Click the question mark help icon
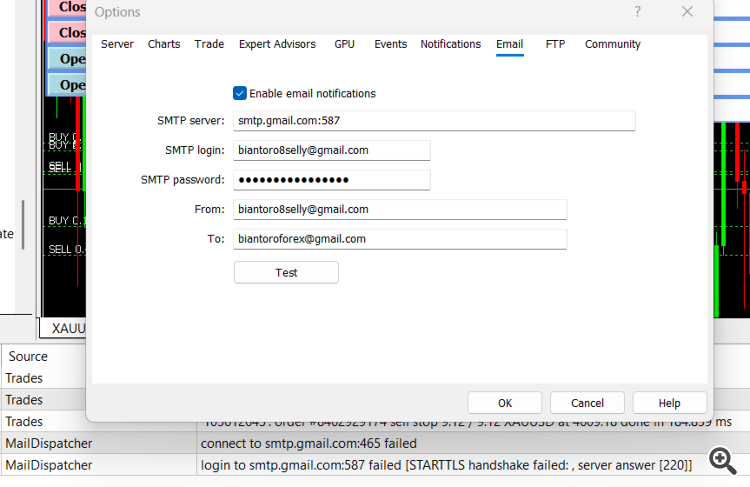Image resolution: width=750 pixels, height=487 pixels. pyautogui.click(x=637, y=11)
